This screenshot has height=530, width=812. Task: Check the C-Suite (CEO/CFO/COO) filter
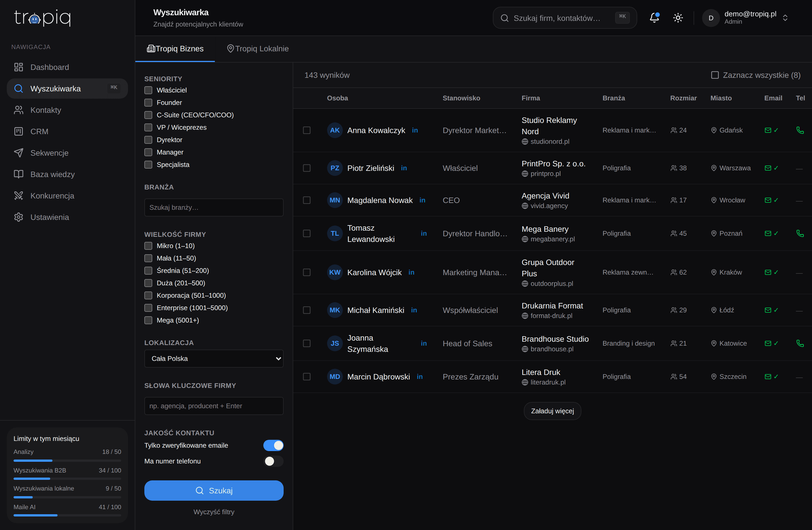click(x=148, y=115)
